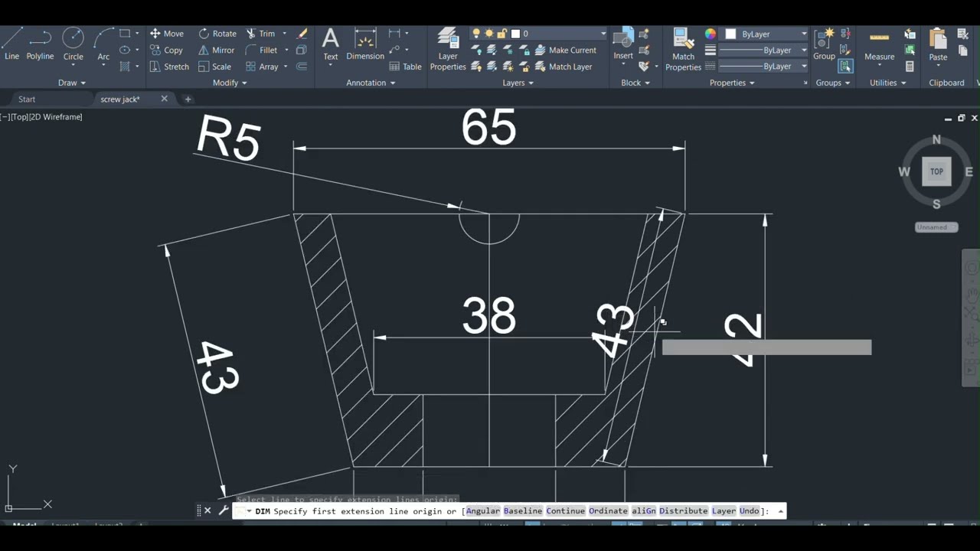This screenshot has height=551, width=980.
Task: Activate the Circle tool
Action: 73,44
